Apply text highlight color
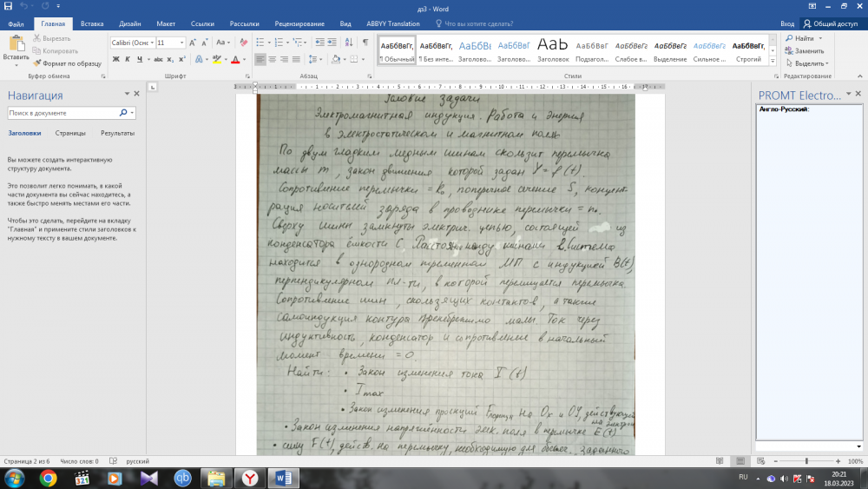The width and height of the screenshot is (868, 489). 216,59
